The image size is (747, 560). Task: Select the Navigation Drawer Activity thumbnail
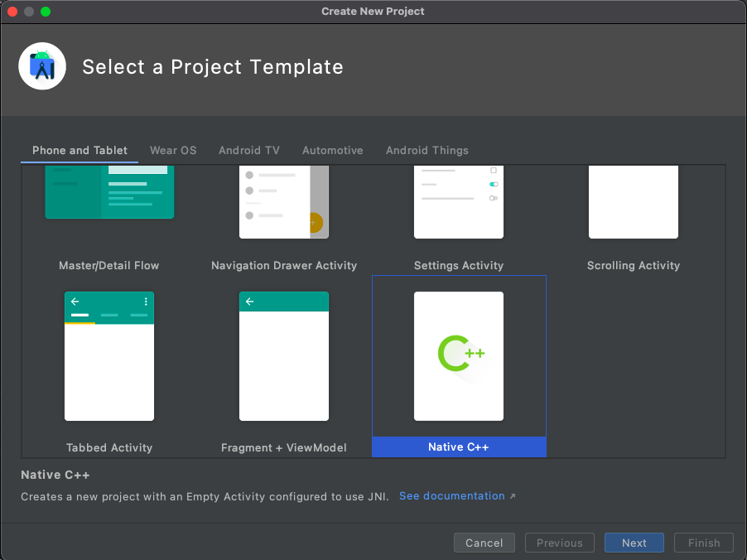[x=284, y=202]
